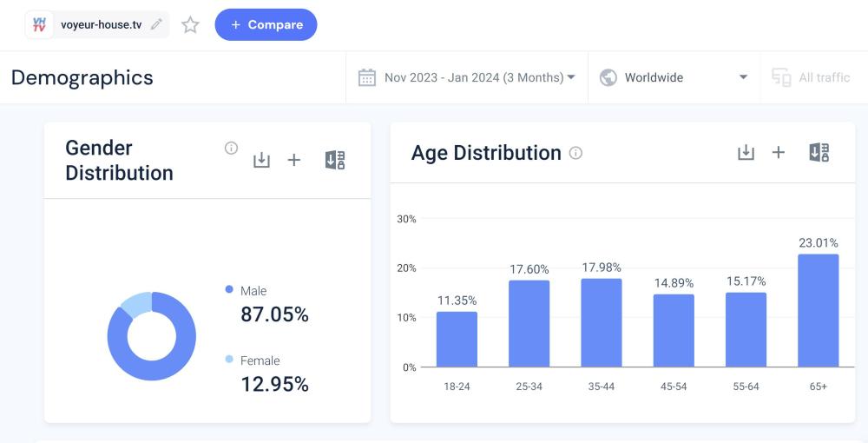Download the Age Distribution chart

click(746, 153)
